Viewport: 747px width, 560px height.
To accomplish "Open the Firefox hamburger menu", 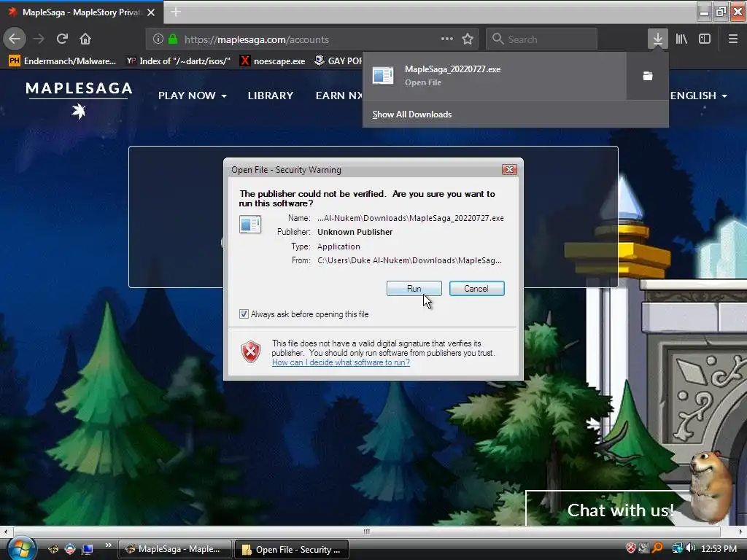I will tap(733, 39).
